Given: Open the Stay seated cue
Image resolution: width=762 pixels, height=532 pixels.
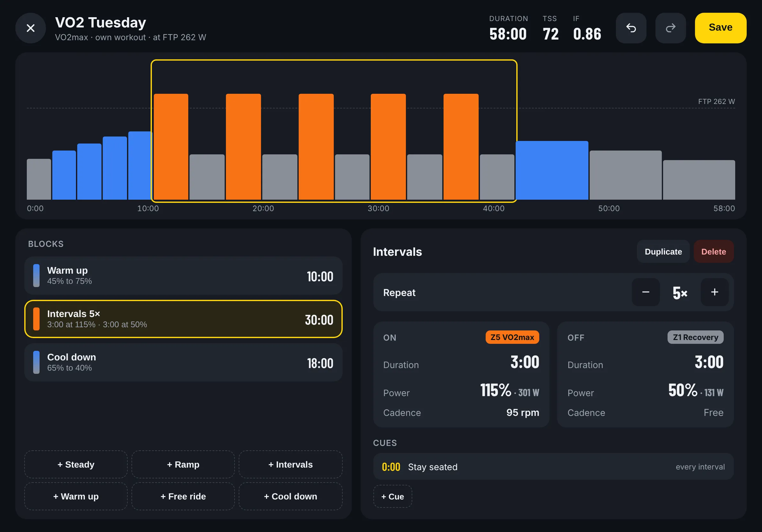Looking at the screenshot, I should click(x=553, y=467).
